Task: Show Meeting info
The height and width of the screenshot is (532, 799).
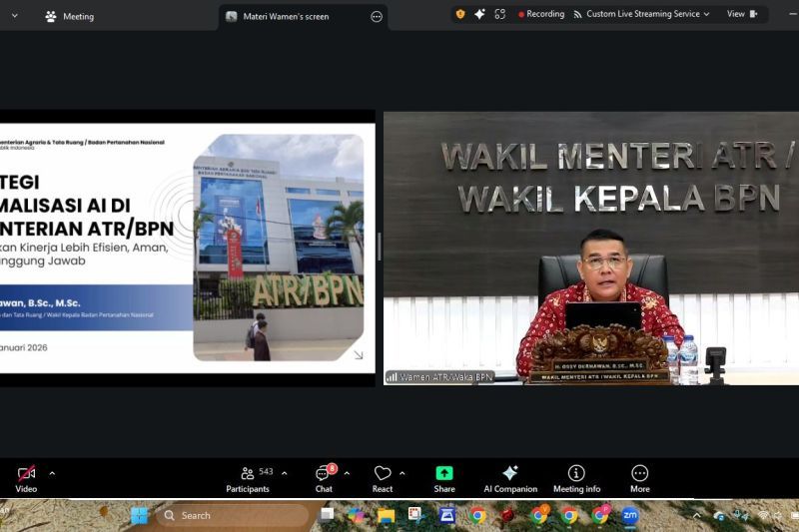Action: click(576, 477)
